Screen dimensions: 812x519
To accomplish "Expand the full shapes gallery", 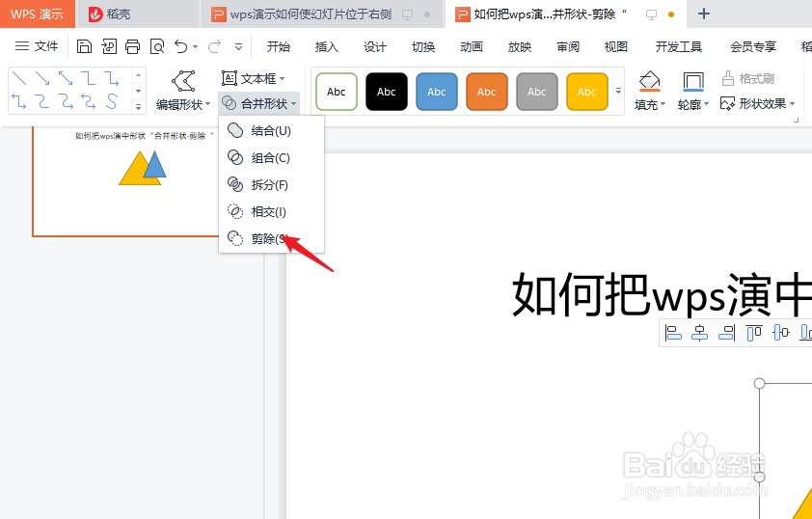I will tap(138, 107).
